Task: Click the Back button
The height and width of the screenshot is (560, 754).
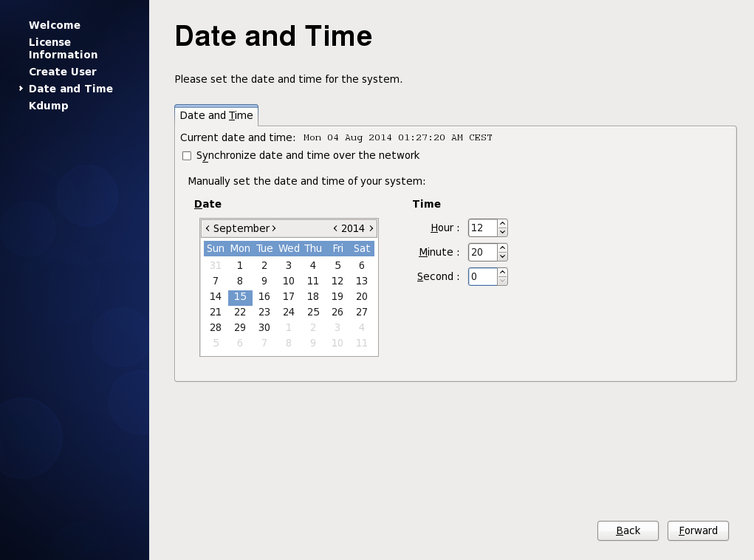Action: click(x=627, y=530)
